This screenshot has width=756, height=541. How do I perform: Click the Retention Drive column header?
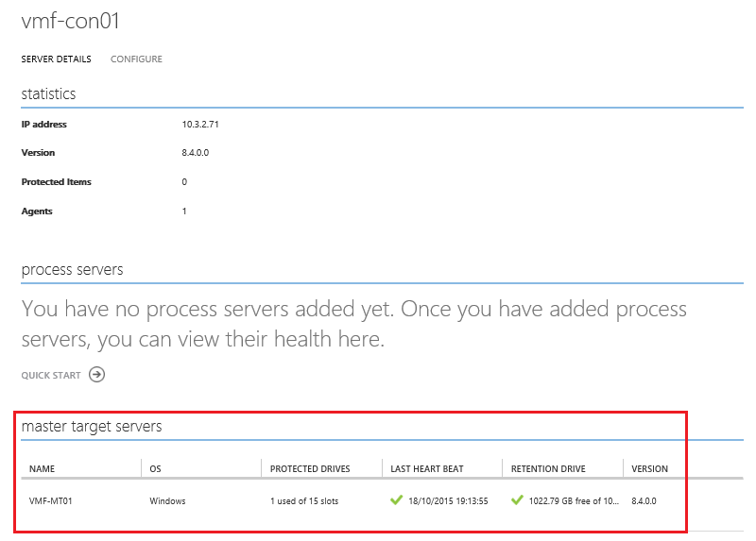click(548, 469)
